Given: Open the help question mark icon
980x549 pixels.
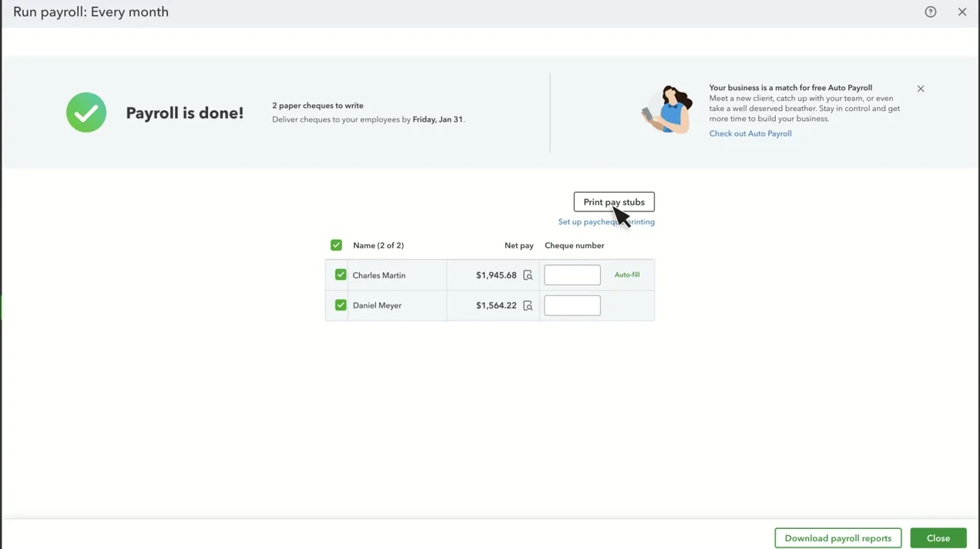Looking at the screenshot, I should [931, 12].
